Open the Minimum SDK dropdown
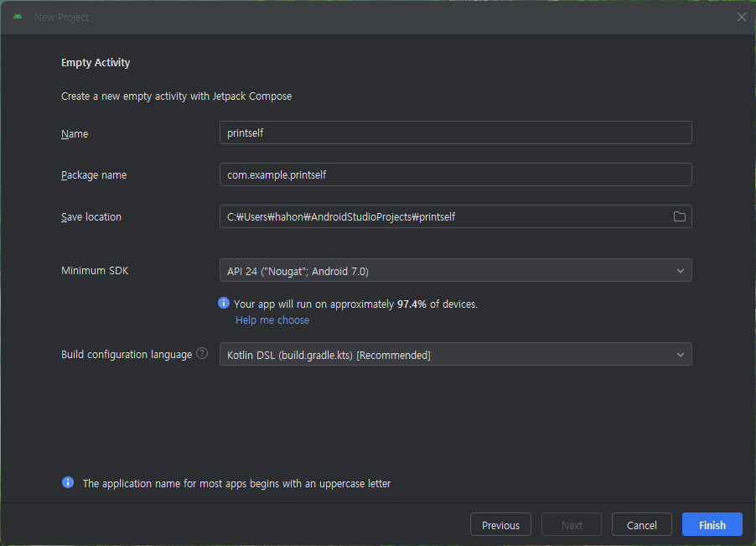The width and height of the screenshot is (756, 546). 456,270
